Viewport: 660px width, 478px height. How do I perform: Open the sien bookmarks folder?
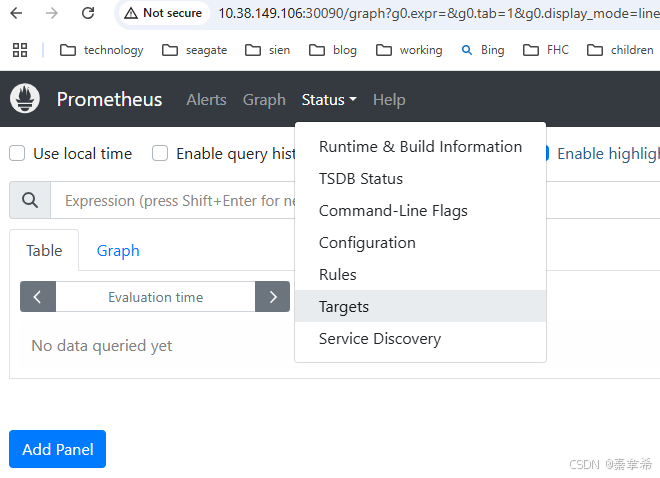coord(267,50)
